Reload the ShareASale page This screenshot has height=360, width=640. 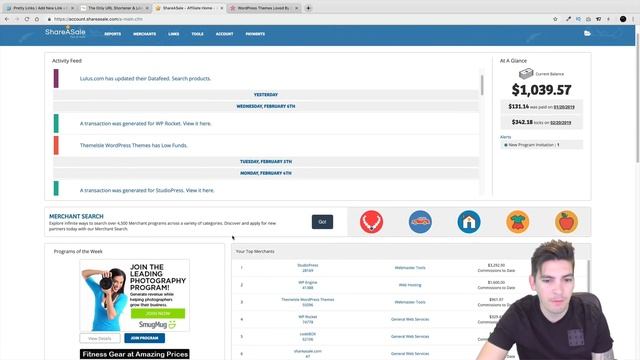[x=27, y=19]
